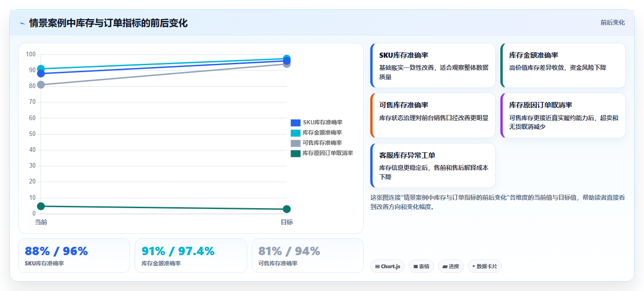644x291 pixels.
Task: Click the 91% / 97.4% stat card
Action: 191,256
